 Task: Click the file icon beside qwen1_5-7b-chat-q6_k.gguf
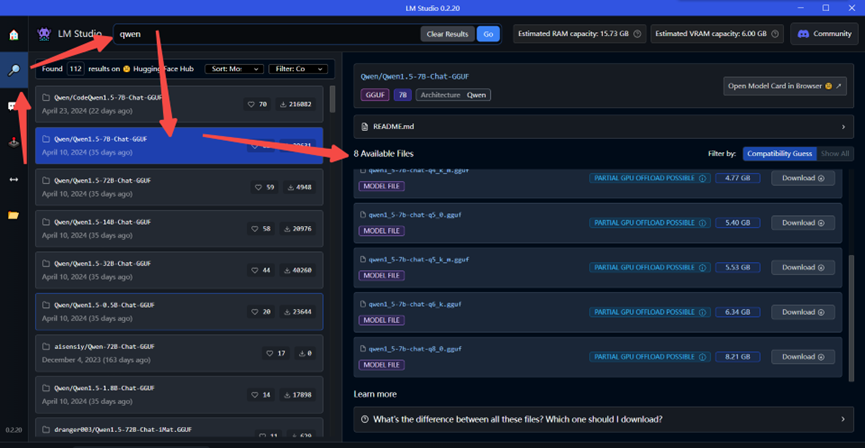[363, 303]
